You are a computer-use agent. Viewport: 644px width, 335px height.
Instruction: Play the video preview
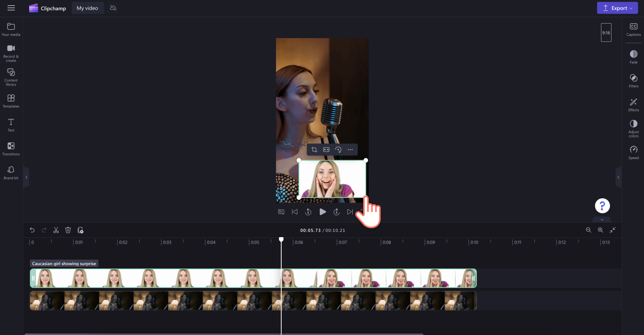tap(322, 212)
